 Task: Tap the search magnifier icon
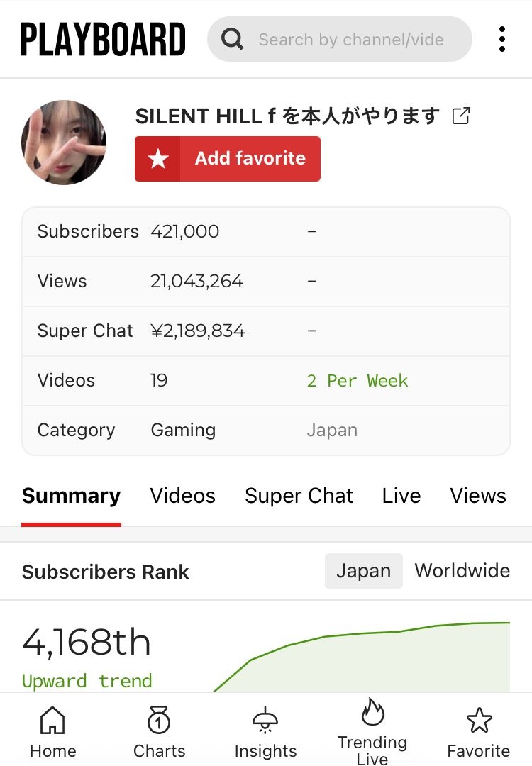point(232,39)
